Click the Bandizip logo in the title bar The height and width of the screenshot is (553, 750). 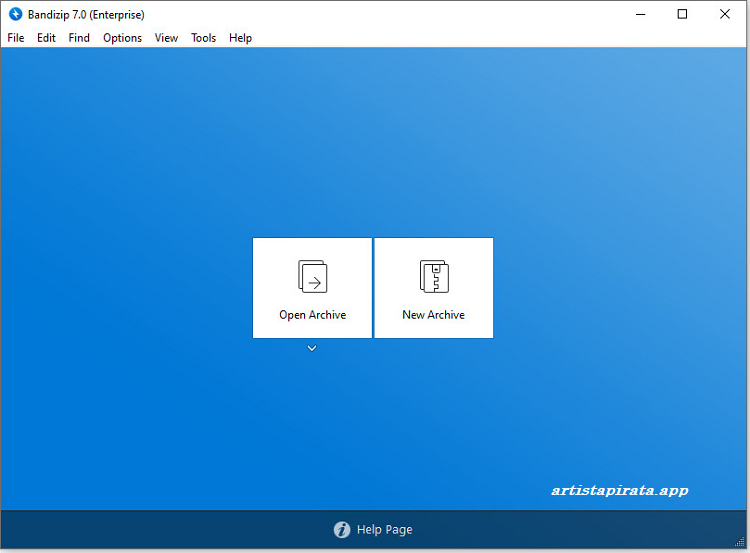pyautogui.click(x=15, y=14)
